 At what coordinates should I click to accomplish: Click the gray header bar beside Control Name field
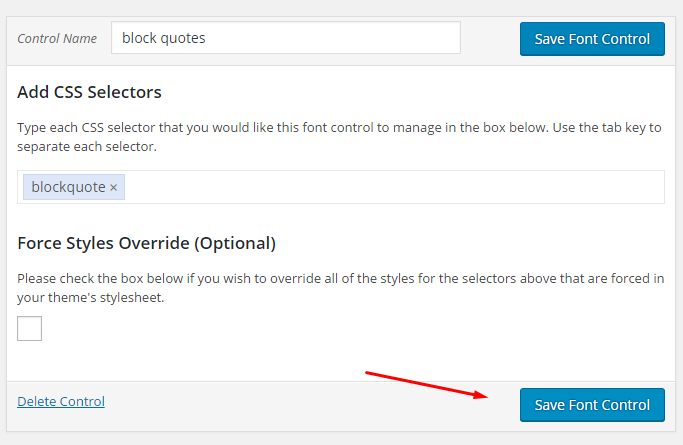pyautogui.click(x=490, y=38)
